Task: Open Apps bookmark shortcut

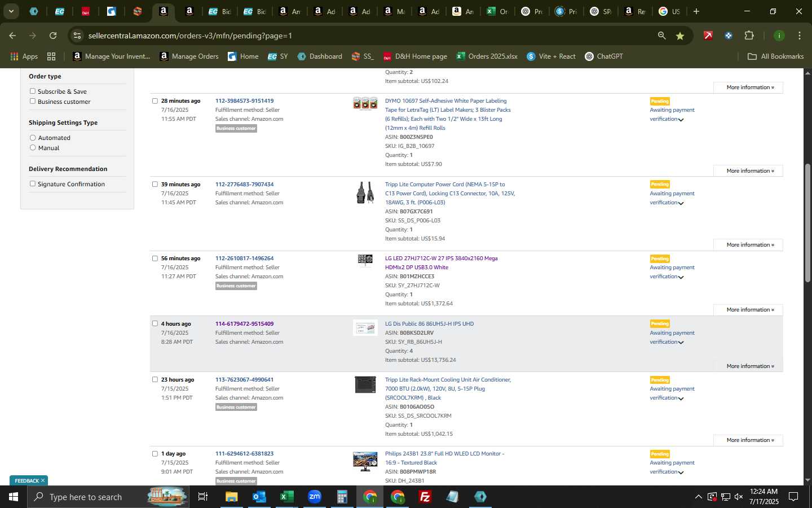Action: (x=24, y=56)
